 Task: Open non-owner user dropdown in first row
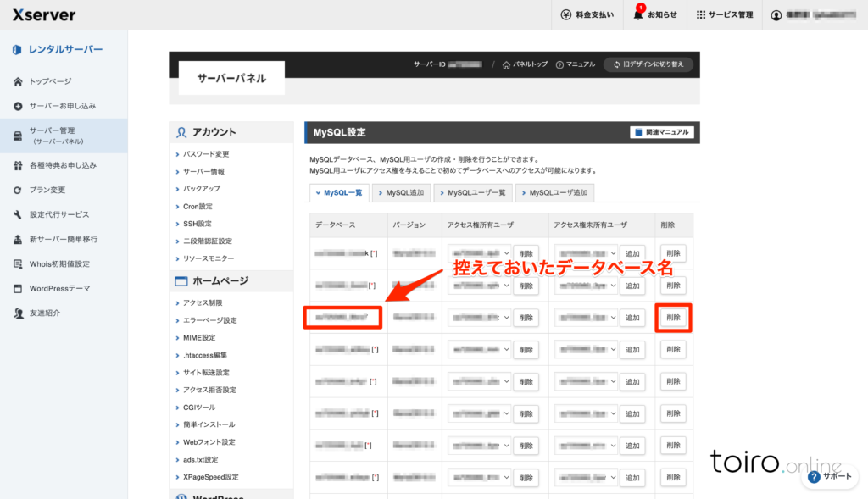586,253
